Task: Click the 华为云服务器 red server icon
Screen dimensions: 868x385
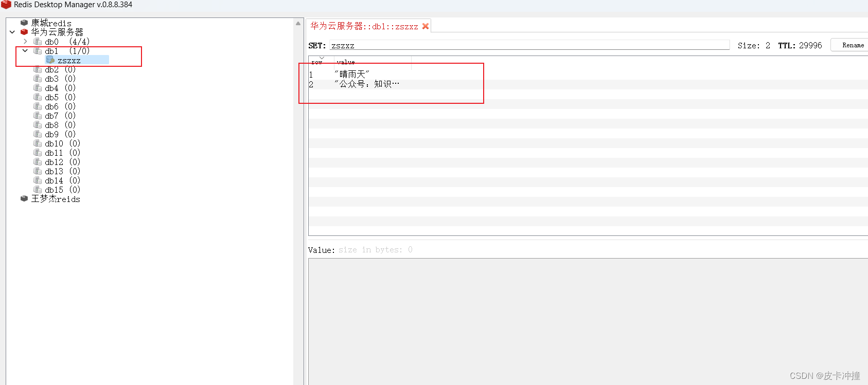Action: pos(24,32)
